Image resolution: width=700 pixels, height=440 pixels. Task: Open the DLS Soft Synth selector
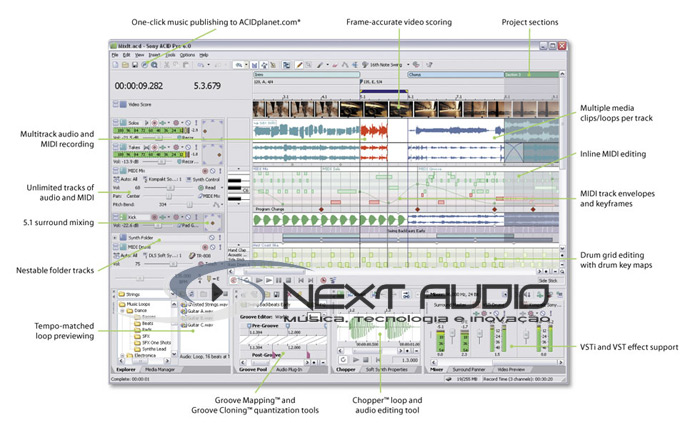click(163, 256)
